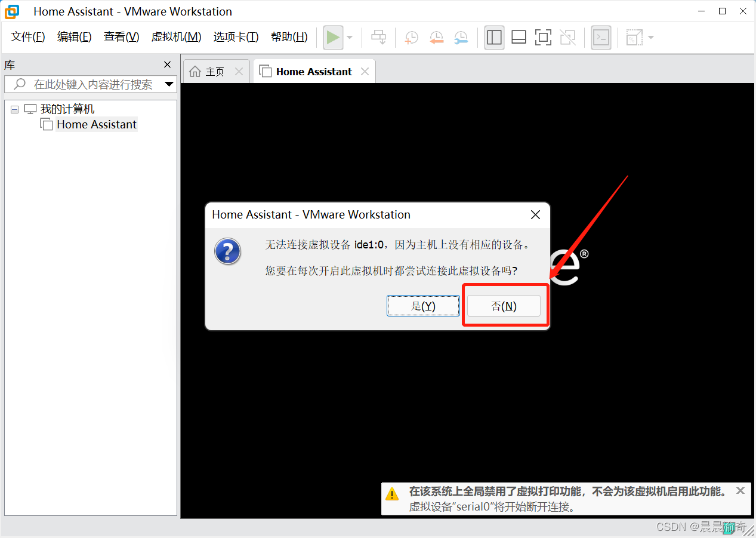Click the 否(N) button in dialog
The height and width of the screenshot is (538, 756).
pos(504,306)
